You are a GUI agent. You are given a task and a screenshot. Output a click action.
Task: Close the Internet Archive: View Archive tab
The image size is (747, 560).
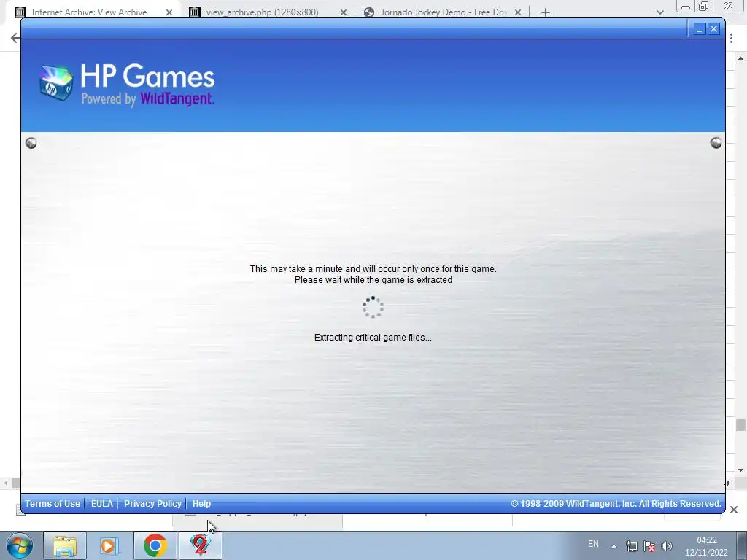tap(169, 12)
